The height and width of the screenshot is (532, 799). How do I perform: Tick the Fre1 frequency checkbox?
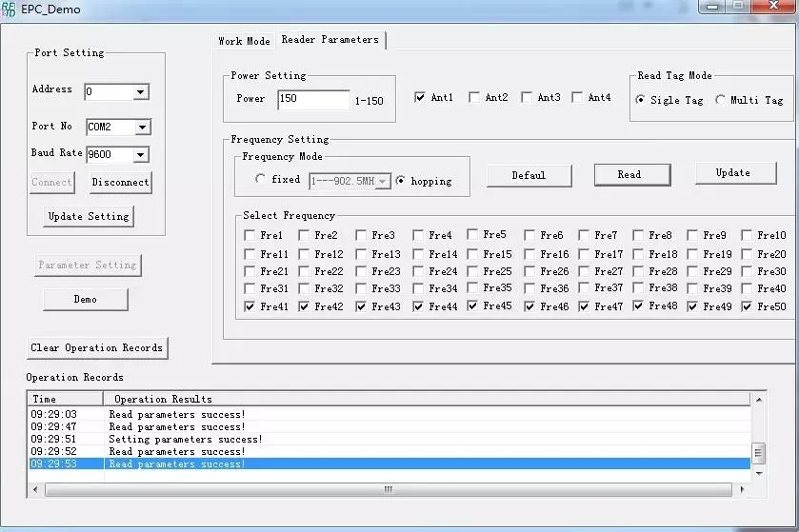[x=250, y=235]
